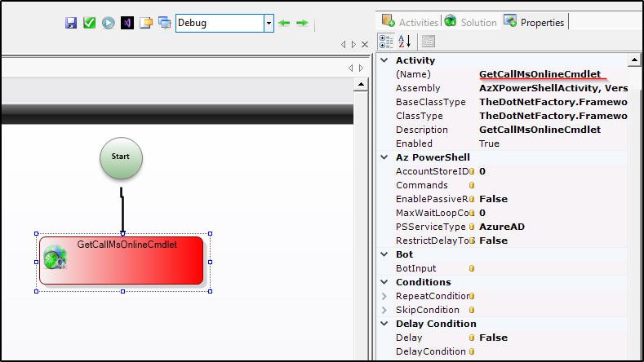Switch to the Solution tab
The width and height of the screenshot is (644, 362).
[x=471, y=21]
